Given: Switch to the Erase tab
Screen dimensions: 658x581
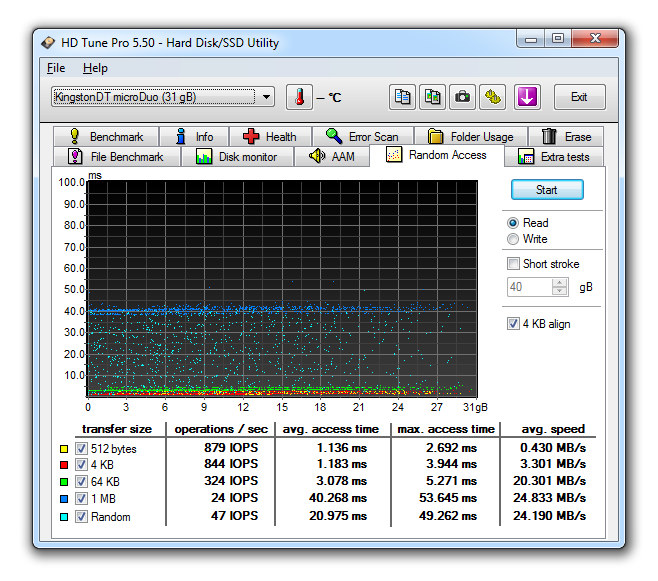Looking at the screenshot, I should pos(566,136).
